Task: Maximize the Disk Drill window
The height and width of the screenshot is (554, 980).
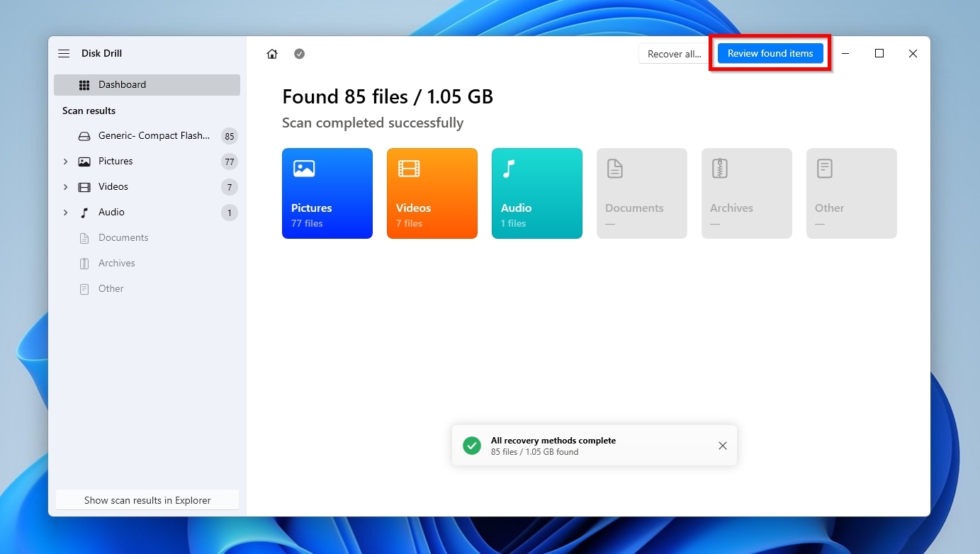Action: pyautogui.click(x=879, y=54)
